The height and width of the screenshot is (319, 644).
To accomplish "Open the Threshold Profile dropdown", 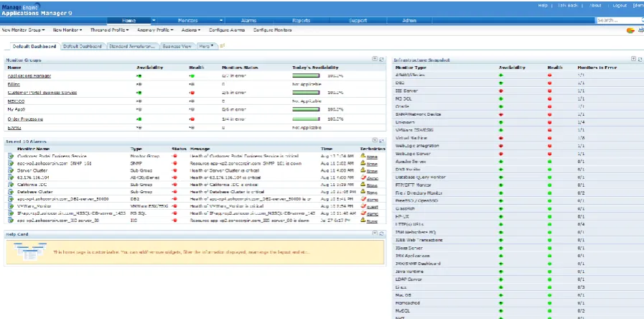I will coord(110,30).
